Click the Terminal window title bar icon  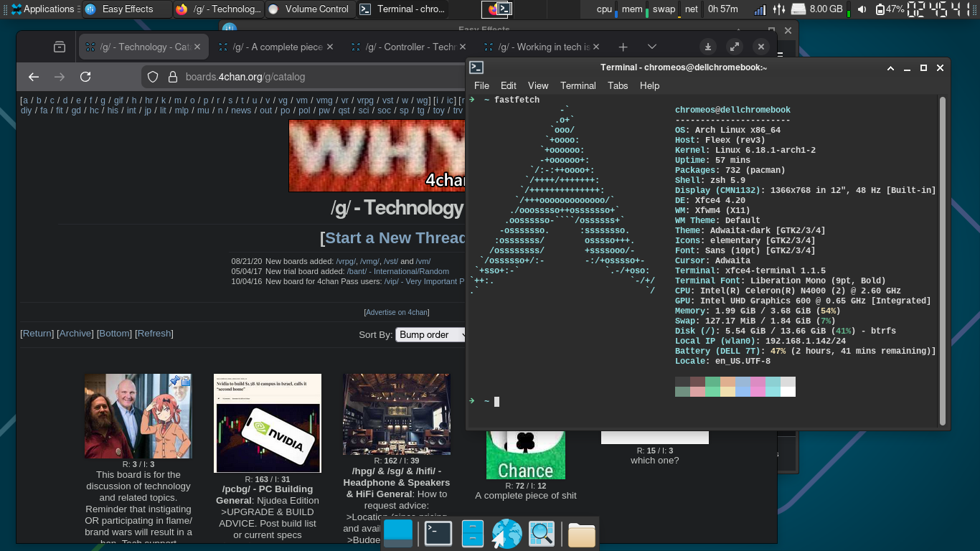point(476,67)
